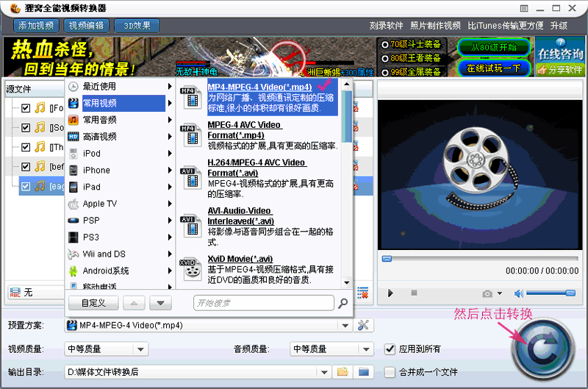
Task: Select the 99级全属装备 radio option
Action: (x=384, y=72)
